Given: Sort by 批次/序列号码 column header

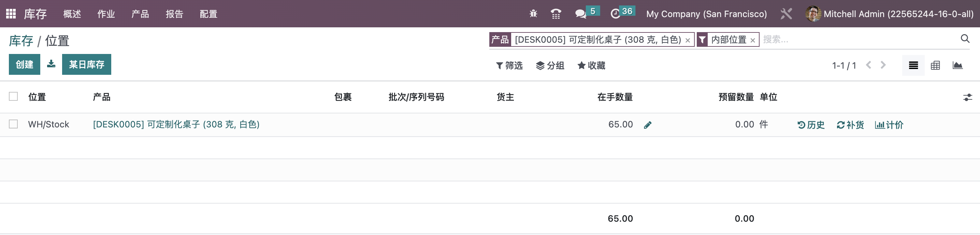Looking at the screenshot, I should pyautogui.click(x=416, y=97).
